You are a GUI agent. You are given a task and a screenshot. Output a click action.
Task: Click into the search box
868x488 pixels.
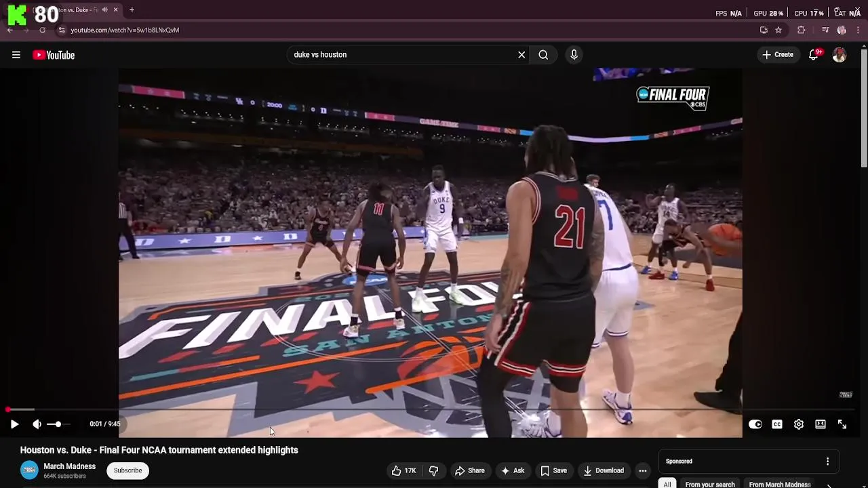point(403,55)
